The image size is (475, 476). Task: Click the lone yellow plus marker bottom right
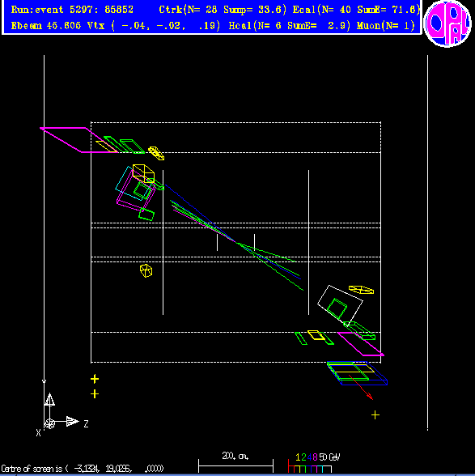[x=375, y=415]
